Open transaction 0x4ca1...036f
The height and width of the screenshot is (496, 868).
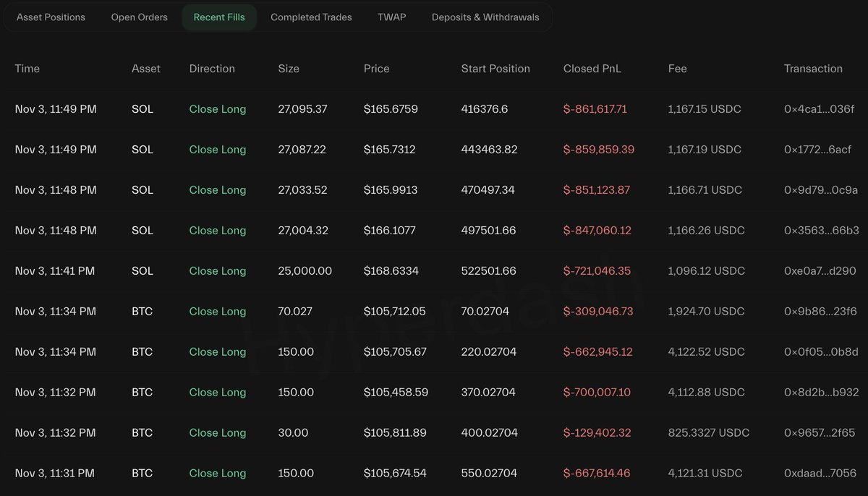(819, 109)
